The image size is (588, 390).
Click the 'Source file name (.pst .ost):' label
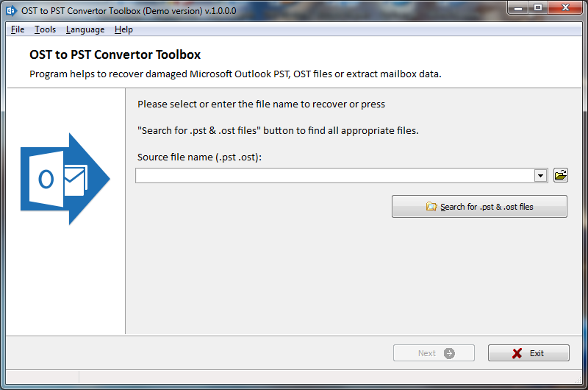(199, 157)
